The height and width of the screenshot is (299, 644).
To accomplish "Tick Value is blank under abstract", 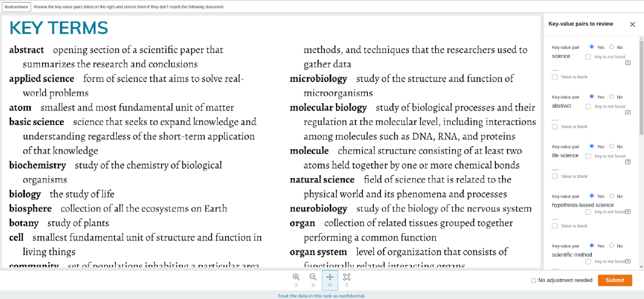I will 555,126.
